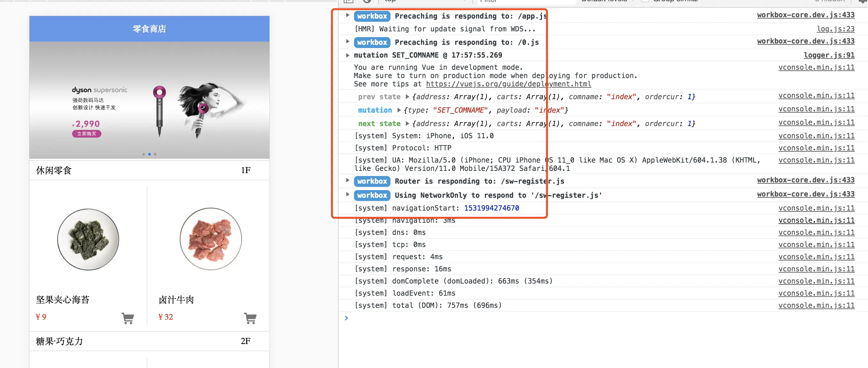Expand the Precaching /app.js workbox log
Viewport: 868px width, 368px height.
tap(347, 15)
